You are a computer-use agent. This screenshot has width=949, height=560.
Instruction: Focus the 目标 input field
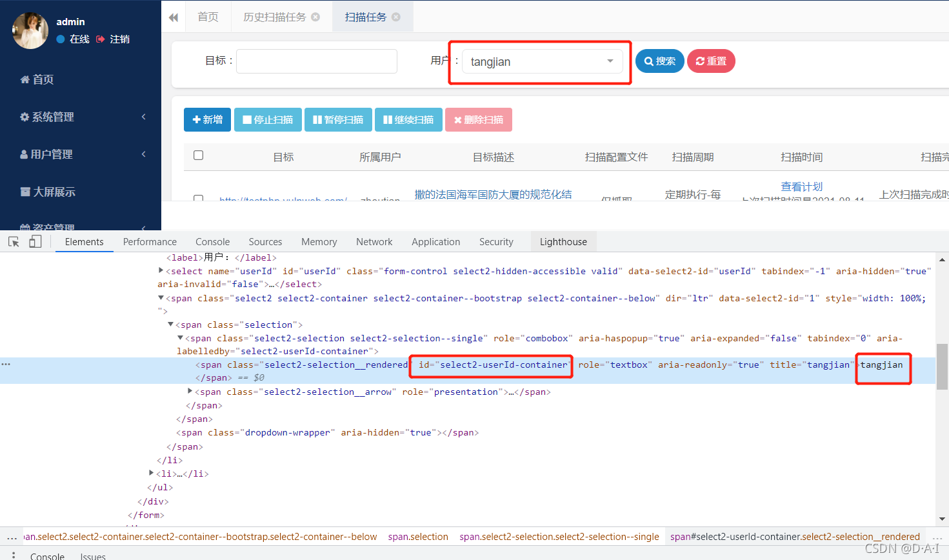point(317,61)
